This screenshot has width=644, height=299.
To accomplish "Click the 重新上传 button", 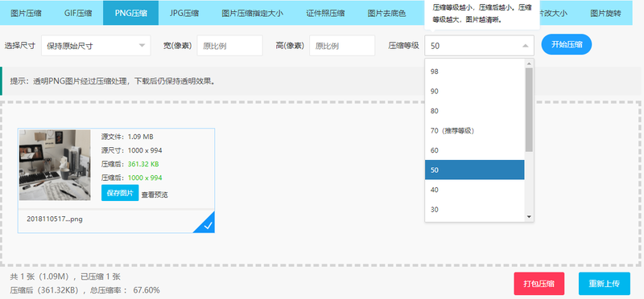I will click(x=605, y=284).
